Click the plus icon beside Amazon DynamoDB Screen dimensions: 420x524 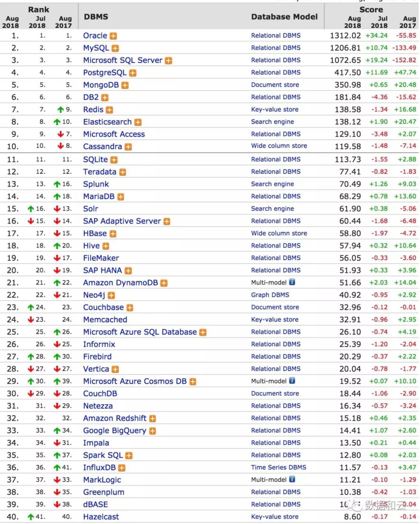pos(164,283)
